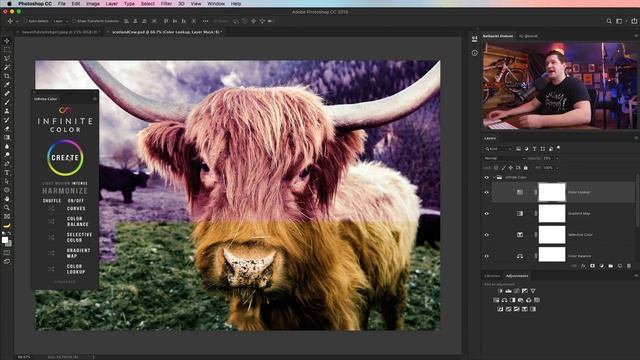Select the Lasso tool
This screenshot has width=640, height=360.
click(x=7, y=58)
